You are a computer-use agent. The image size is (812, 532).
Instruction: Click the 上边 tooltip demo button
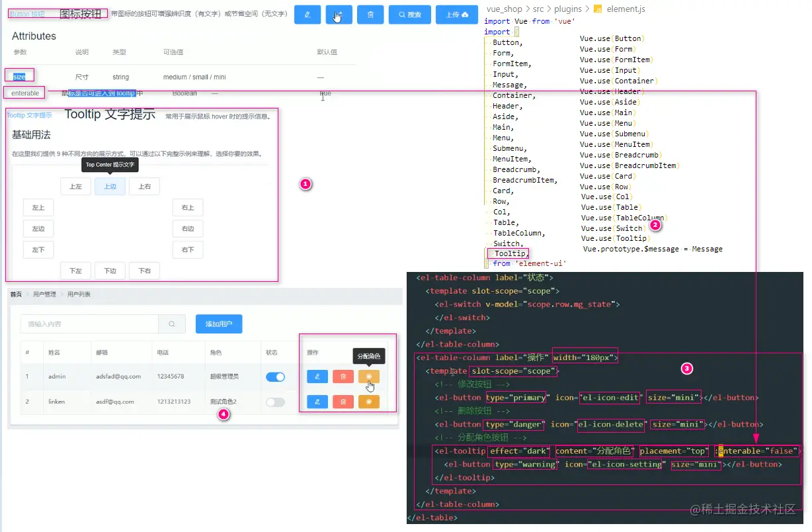[x=110, y=187]
